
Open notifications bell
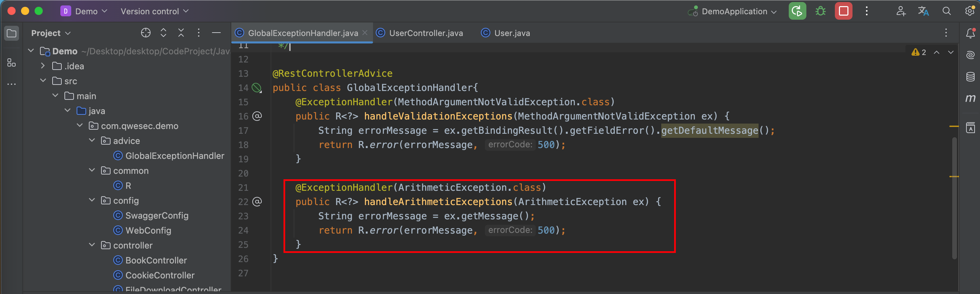pos(970,33)
